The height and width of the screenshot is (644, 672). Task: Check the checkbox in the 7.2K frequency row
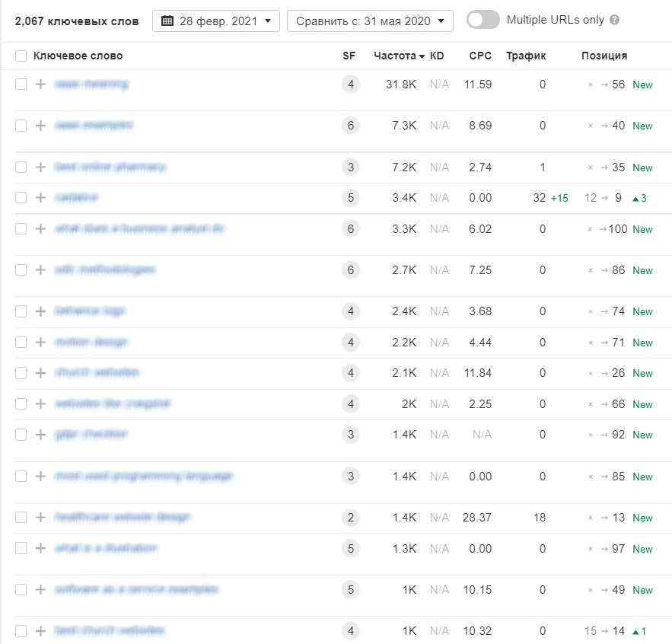[21, 167]
